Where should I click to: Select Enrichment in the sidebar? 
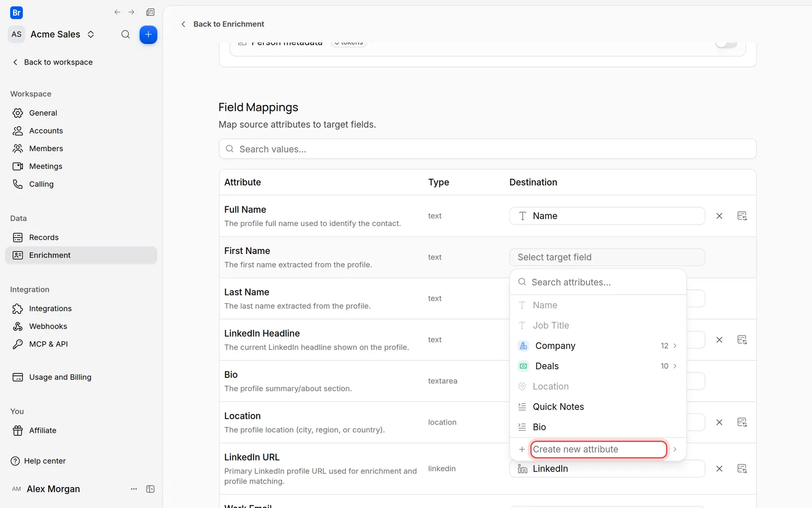81,255
